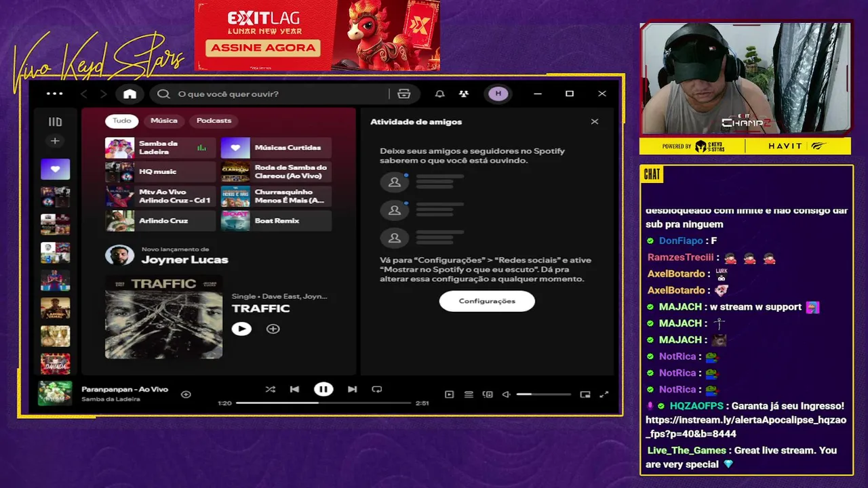Select the Música filter chip
This screenshot has height=488, width=868.
click(x=164, y=121)
